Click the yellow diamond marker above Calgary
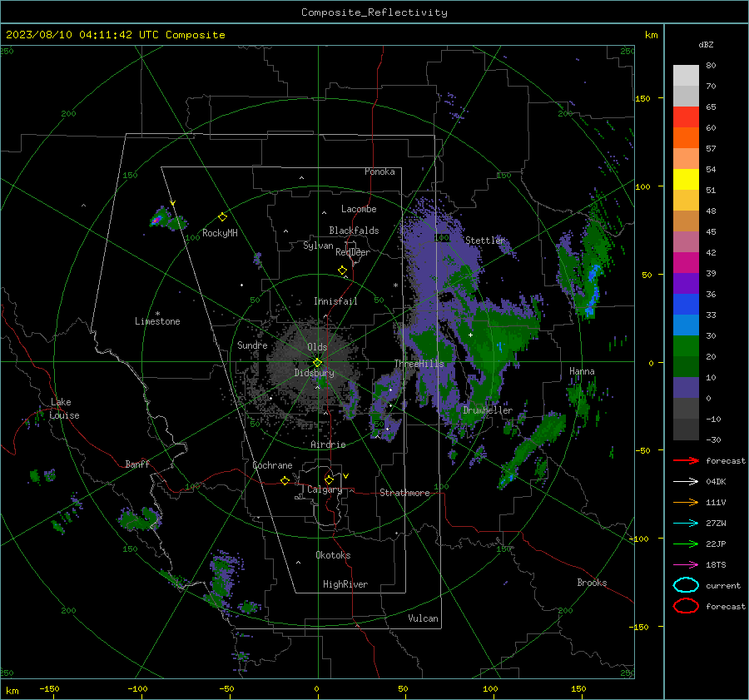This screenshot has height=700, width=749. pos(329,479)
